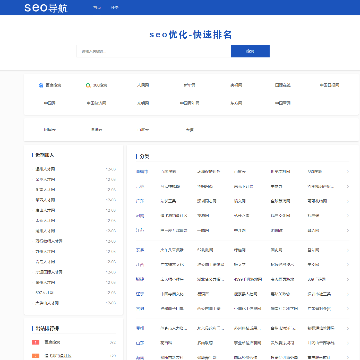Select the orange rank badge in the lower sidebar list
The height and width of the screenshot is (360, 360).
click(35, 356)
